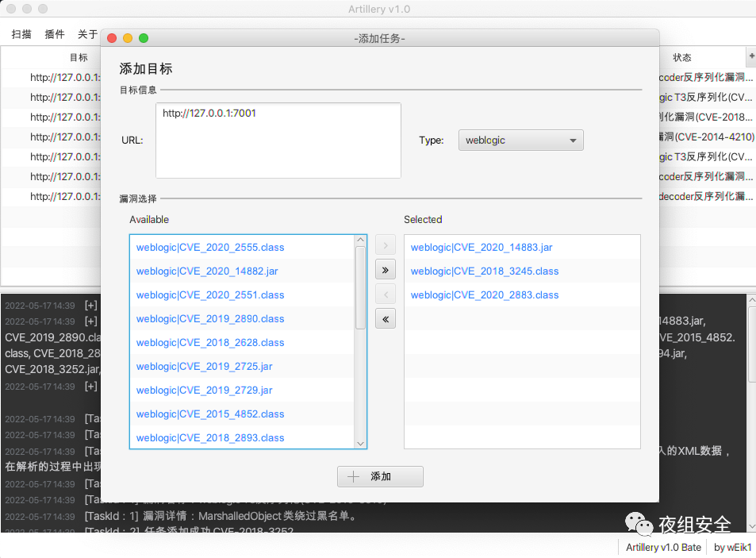Select weblogic|CVE_2015_4852.class in Available
This screenshot has width=756, height=558.
click(242, 414)
